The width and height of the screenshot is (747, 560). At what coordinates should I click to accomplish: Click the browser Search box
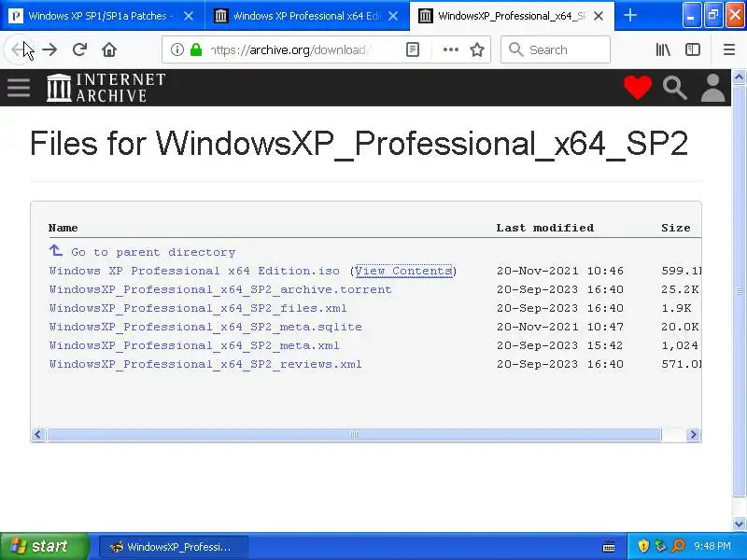pyautogui.click(x=555, y=49)
